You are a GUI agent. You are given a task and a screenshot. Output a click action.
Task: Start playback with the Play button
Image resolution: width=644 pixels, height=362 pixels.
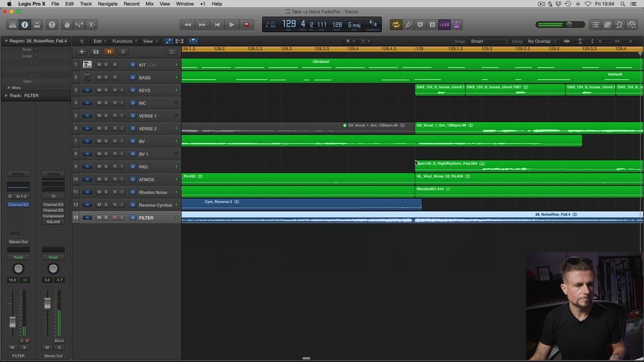tap(231, 25)
